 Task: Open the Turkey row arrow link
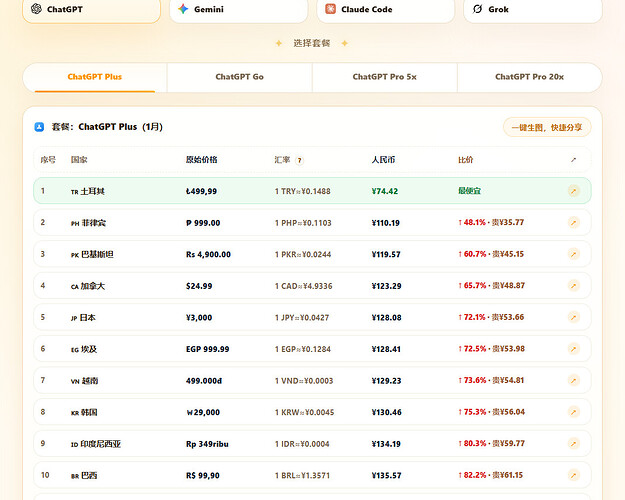(573, 191)
